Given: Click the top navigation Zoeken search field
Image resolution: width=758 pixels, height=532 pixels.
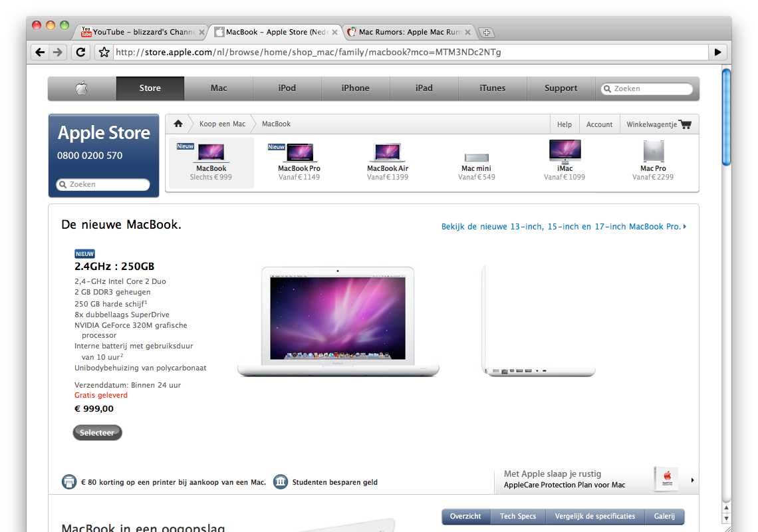Looking at the screenshot, I should 647,89.
